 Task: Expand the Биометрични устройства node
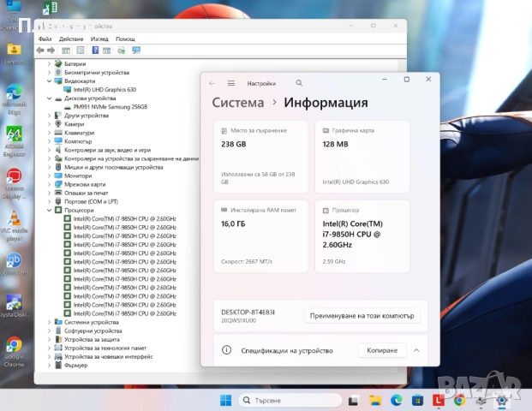tap(49, 72)
